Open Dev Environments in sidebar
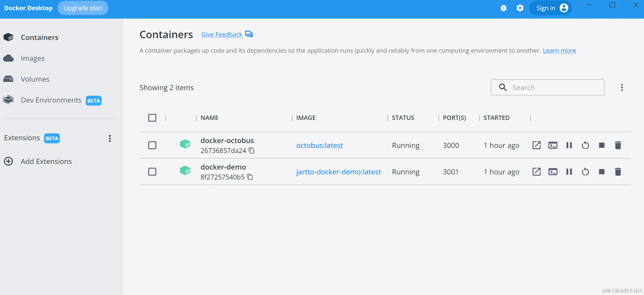This screenshot has height=295, width=644. pyautogui.click(x=51, y=100)
